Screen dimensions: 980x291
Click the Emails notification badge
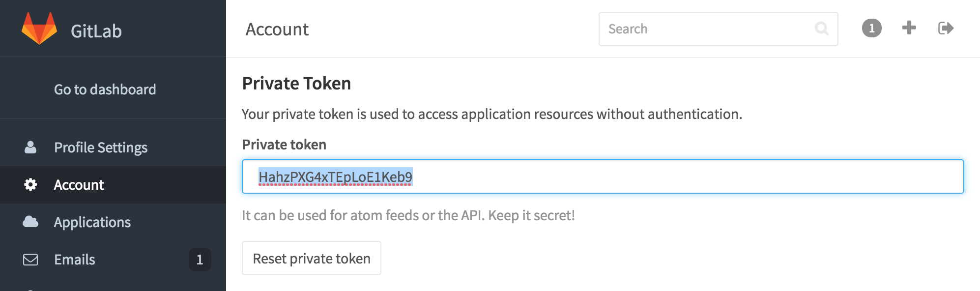pos(200,260)
